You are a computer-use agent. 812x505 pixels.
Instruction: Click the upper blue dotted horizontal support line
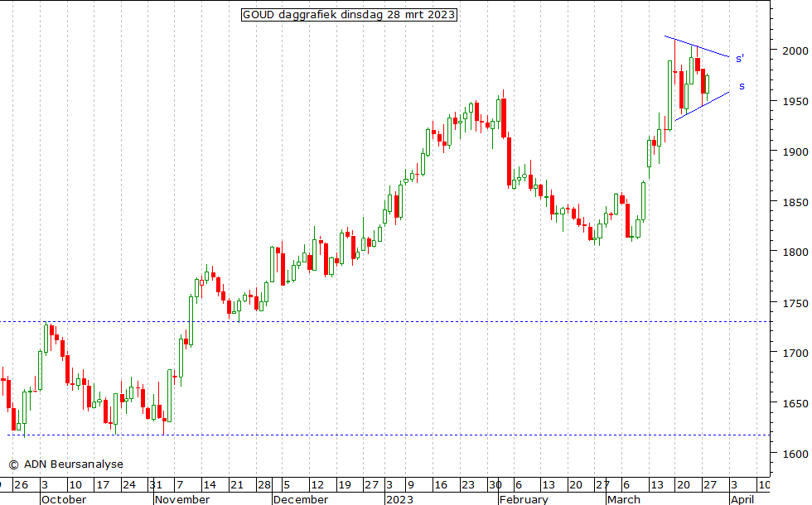(x=331, y=321)
